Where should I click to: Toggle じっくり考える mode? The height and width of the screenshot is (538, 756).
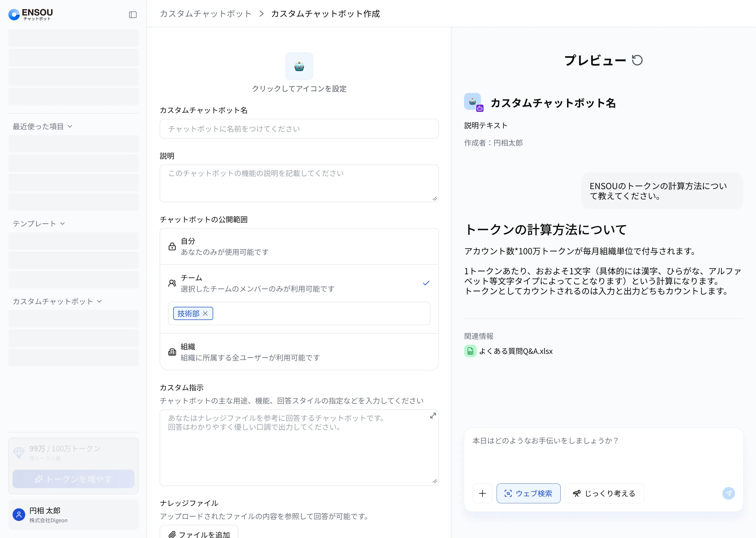tap(604, 493)
